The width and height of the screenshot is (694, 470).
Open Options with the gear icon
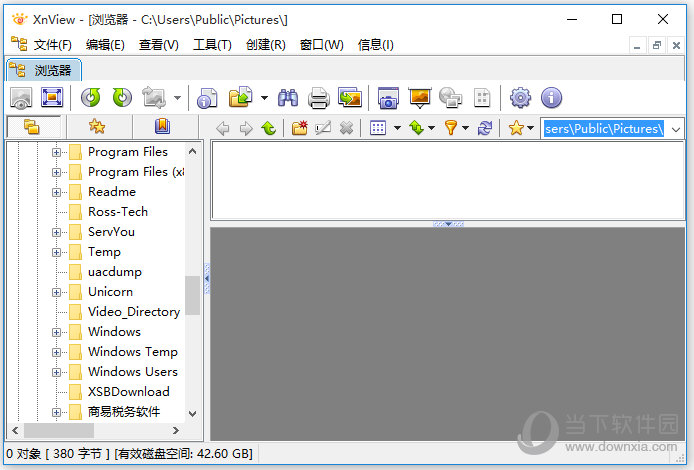[520, 98]
